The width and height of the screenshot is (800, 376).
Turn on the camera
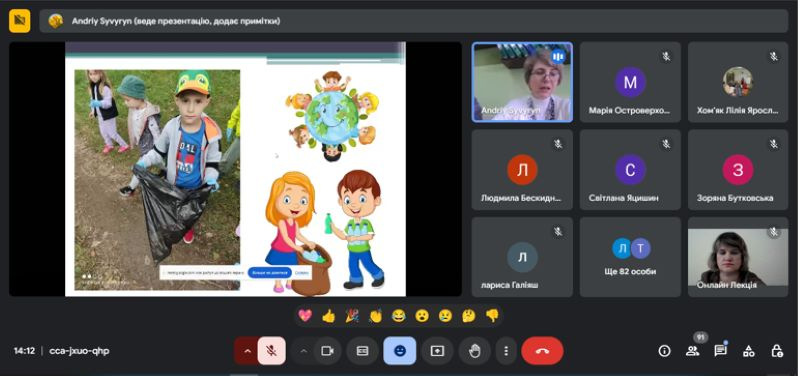[x=327, y=350]
